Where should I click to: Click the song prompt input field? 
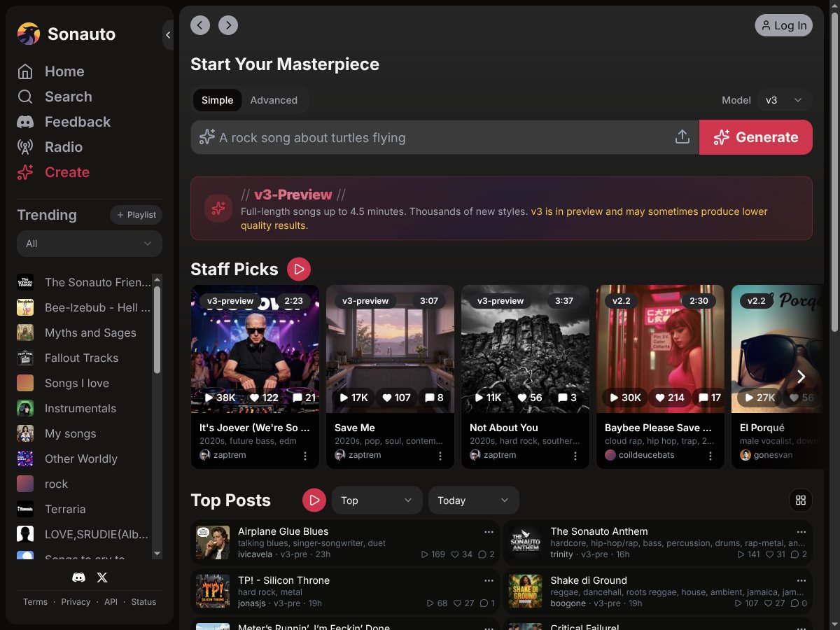point(434,137)
